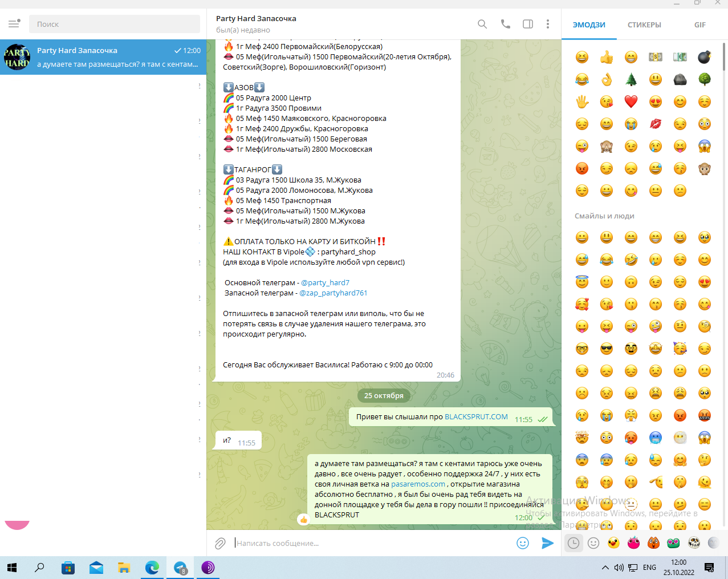The image size is (728, 579).
Task: Insert the sunglasses face emoji
Action: pos(607,349)
